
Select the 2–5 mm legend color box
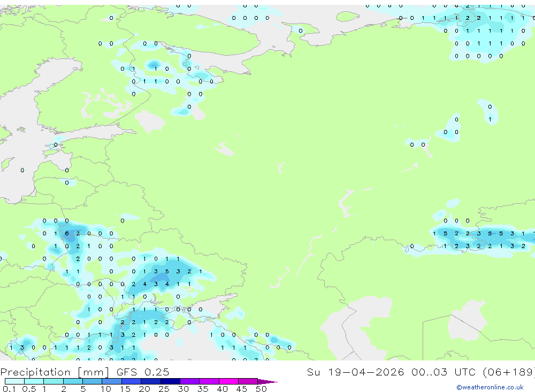(x=73, y=381)
